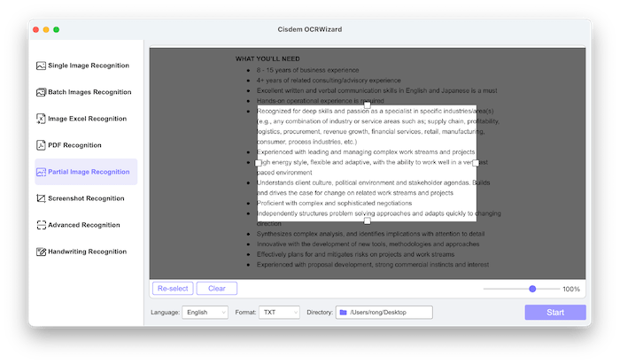Click the zoom slider handle
The image size is (620, 364).
point(532,289)
